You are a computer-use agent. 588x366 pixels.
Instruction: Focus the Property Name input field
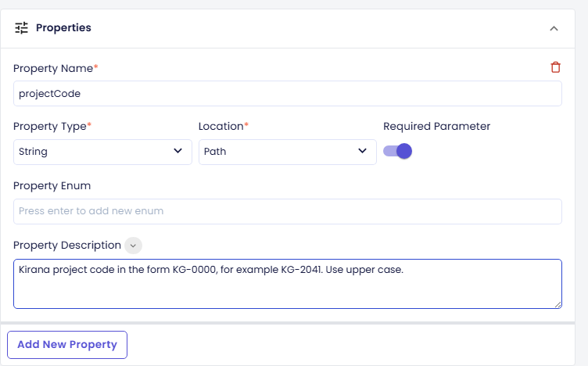tap(288, 93)
